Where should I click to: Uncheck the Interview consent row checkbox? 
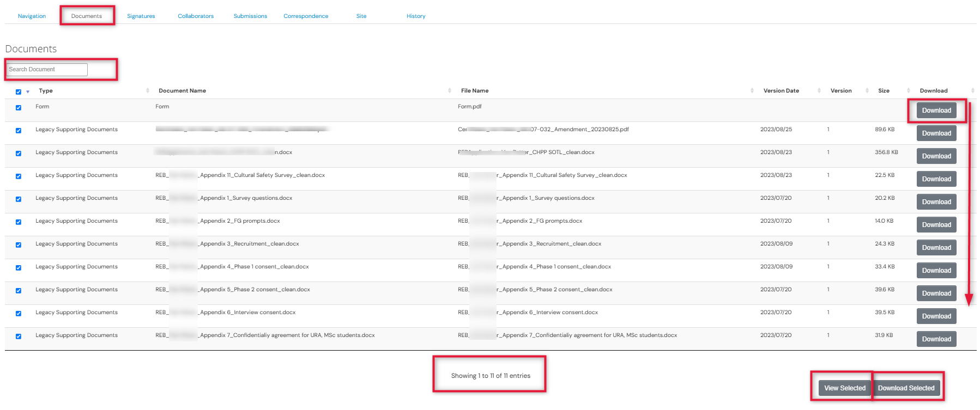click(x=19, y=314)
